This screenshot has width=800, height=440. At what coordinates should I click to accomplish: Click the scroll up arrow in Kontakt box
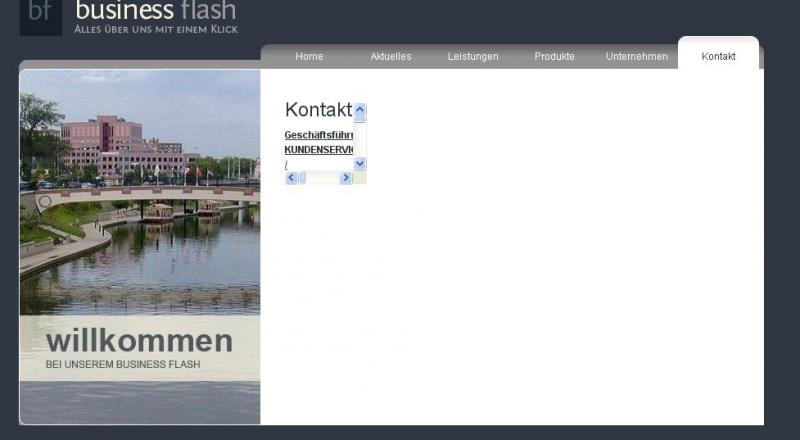(360, 109)
